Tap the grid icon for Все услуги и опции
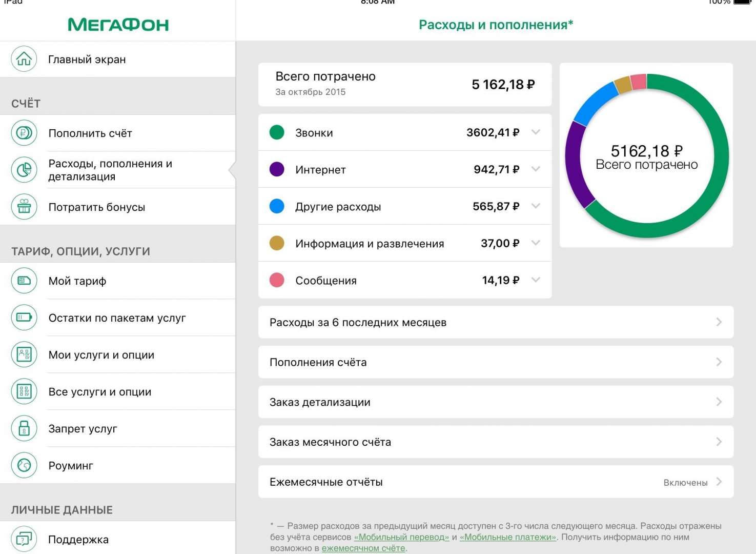Screen dimensions: 756x554 click(24, 391)
